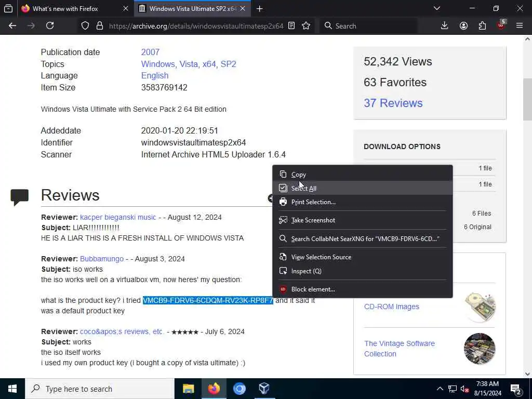Open the Vista topic link
The image size is (532, 399).
pyautogui.click(x=189, y=64)
